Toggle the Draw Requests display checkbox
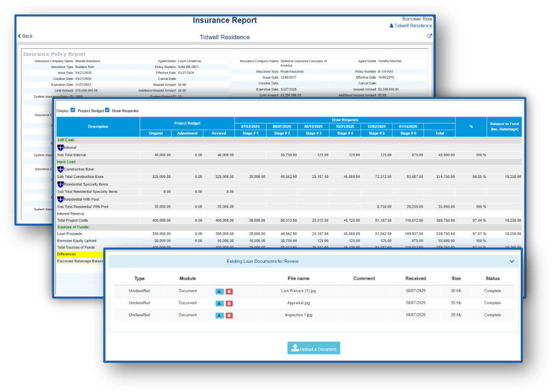The width and height of the screenshot is (552, 392). point(107,110)
